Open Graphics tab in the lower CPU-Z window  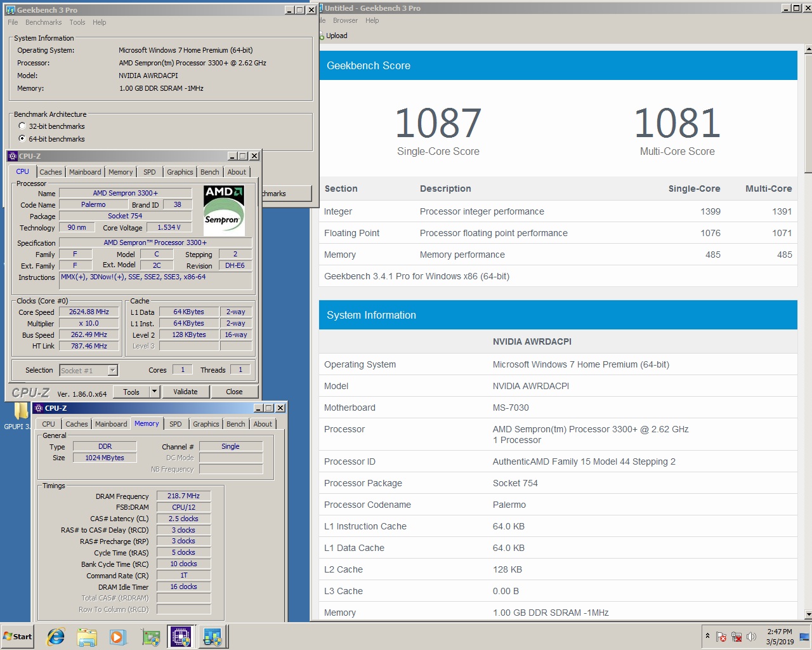[206, 424]
